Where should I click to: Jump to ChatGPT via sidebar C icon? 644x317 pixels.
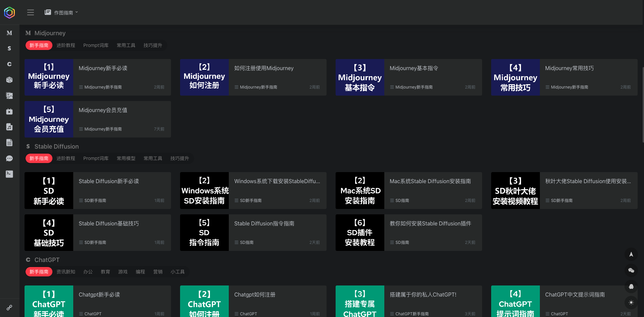coord(9,64)
